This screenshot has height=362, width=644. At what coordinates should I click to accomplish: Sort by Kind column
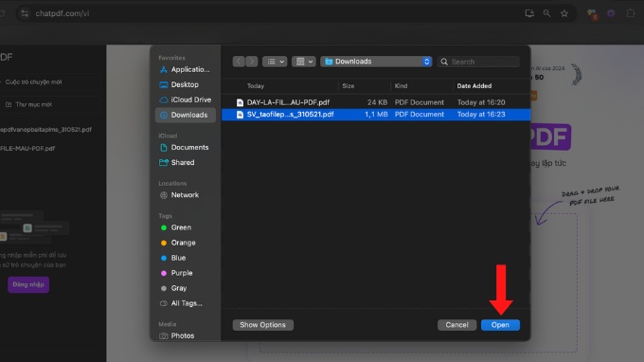(401, 86)
